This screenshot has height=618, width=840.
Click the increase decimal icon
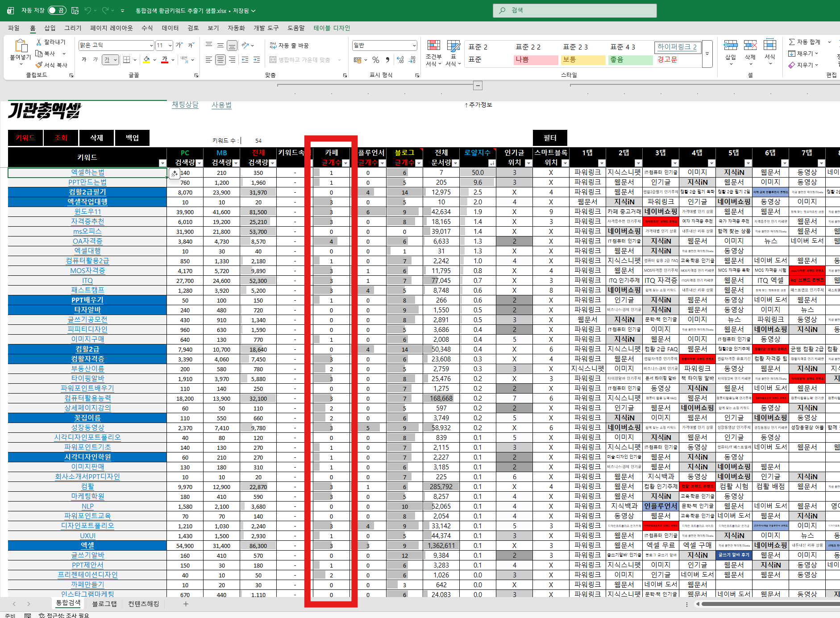point(400,60)
